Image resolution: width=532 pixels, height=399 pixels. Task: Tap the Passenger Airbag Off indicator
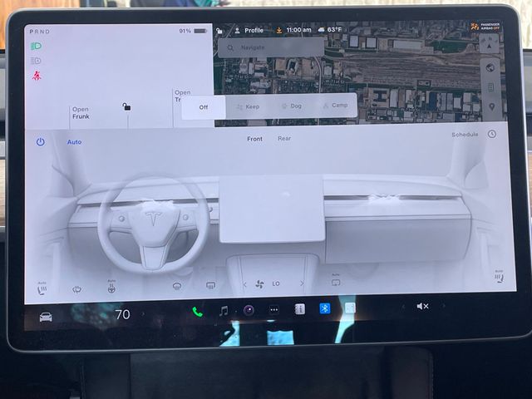click(x=485, y=27)
